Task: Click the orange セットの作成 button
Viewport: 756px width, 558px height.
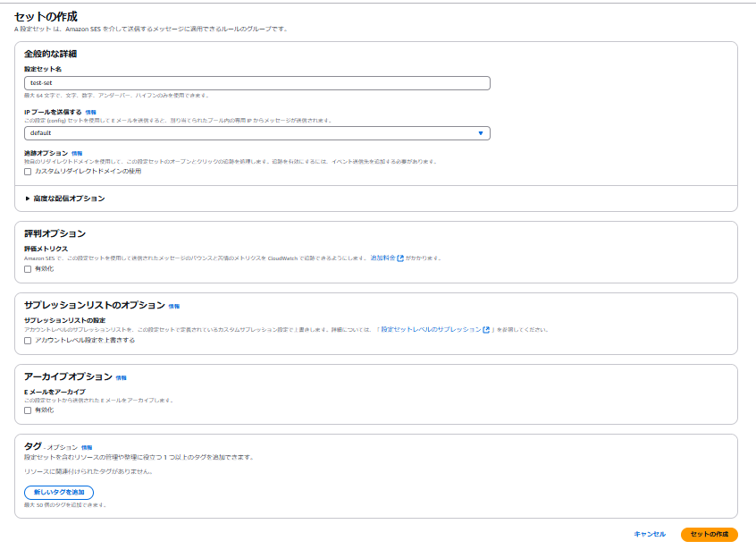Action: pos(709,534)
